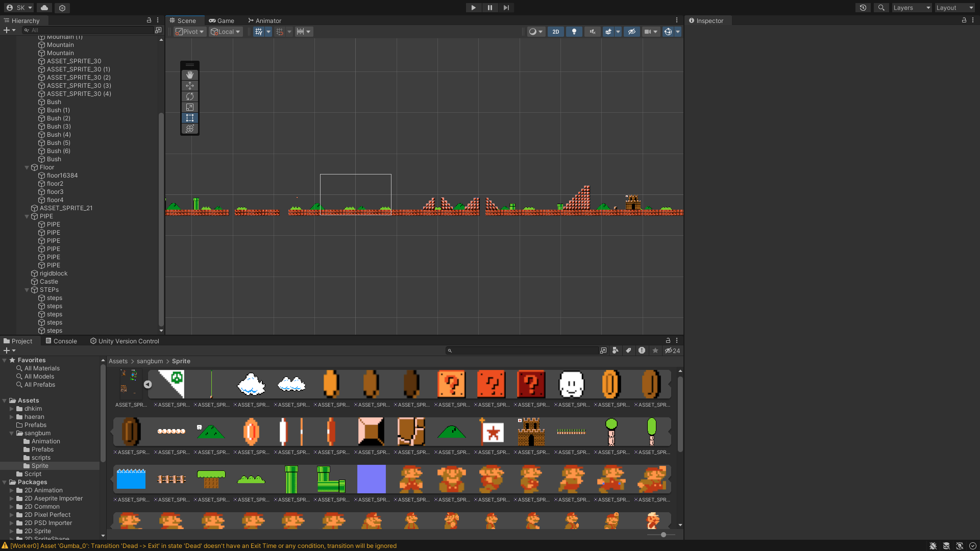Toggle scene lighting bulb
The image size is (980, 551).
(574, 32)
